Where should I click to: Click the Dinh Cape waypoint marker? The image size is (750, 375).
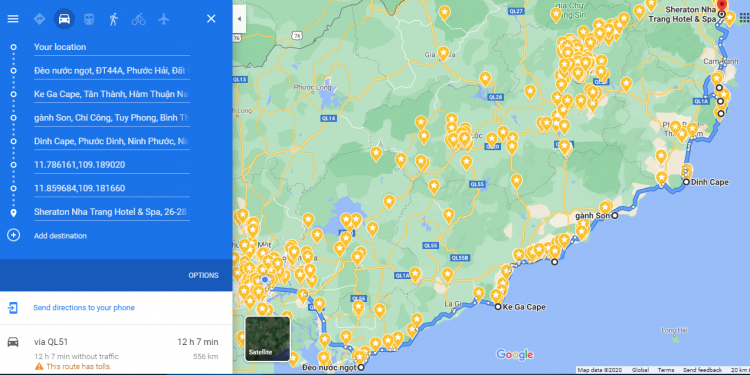tap(686, 182)
